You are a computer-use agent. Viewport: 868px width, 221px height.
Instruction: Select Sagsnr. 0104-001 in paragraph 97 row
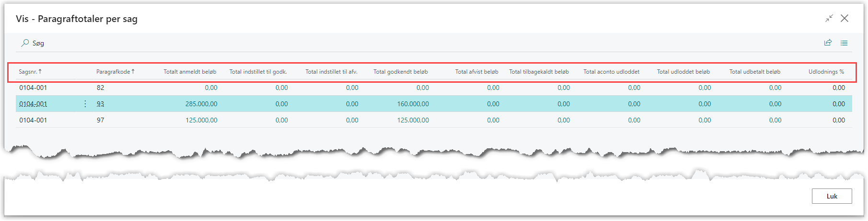click(33, 120)
